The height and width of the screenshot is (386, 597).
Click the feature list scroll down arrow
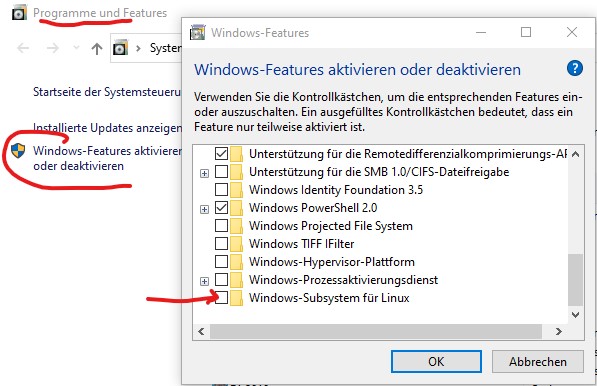tap(576, 315)
